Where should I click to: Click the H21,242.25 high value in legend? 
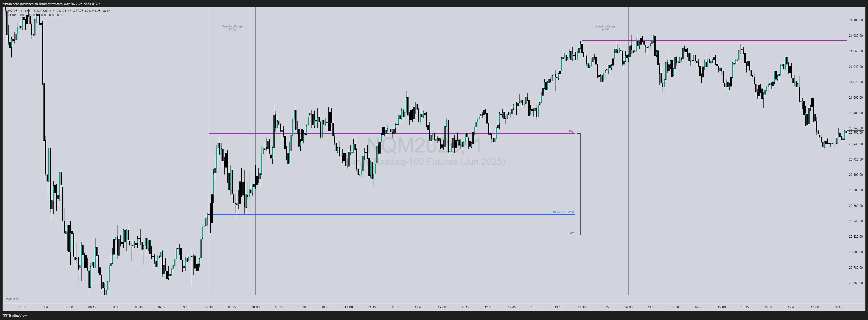click(58, 11)
